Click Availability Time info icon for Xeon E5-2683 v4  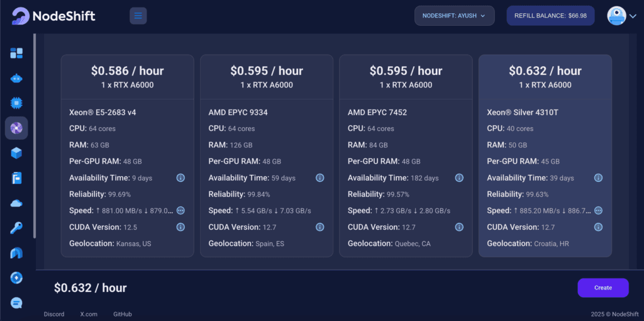(180, 177)
